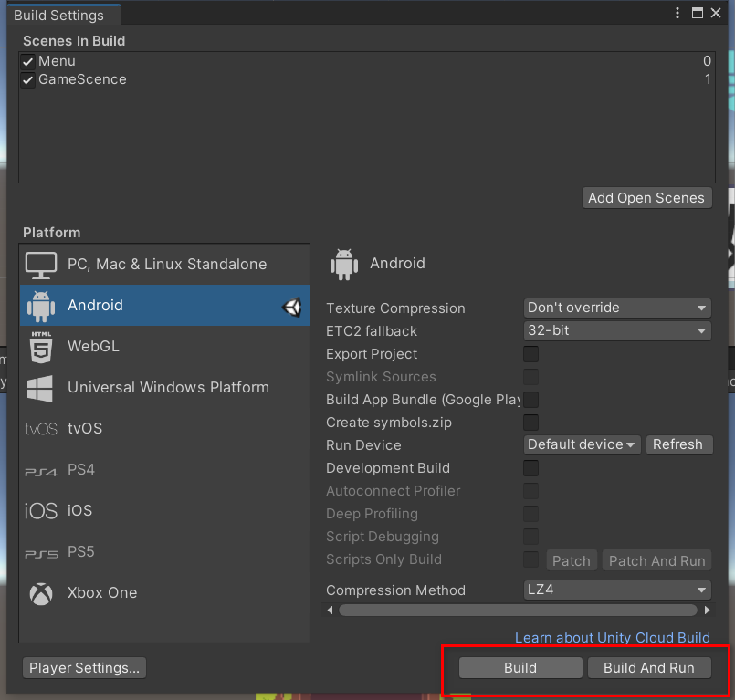
Task: Click the scrollbar left arrow
Action: coord(330,610)
